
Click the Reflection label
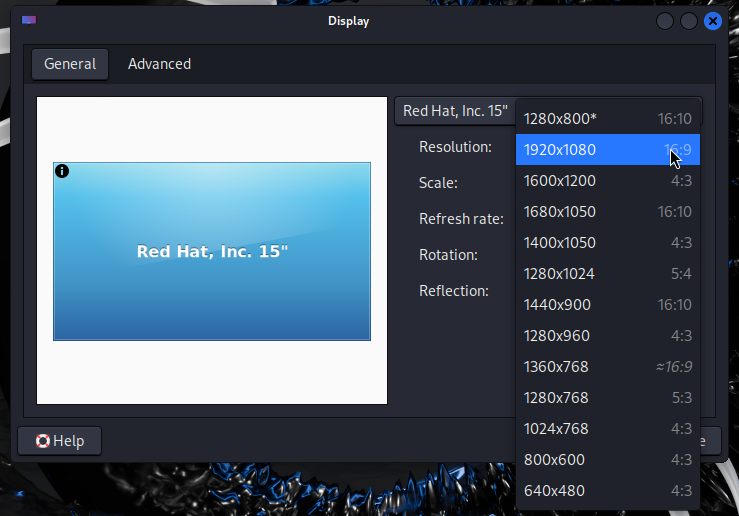(x=454, y=291)
